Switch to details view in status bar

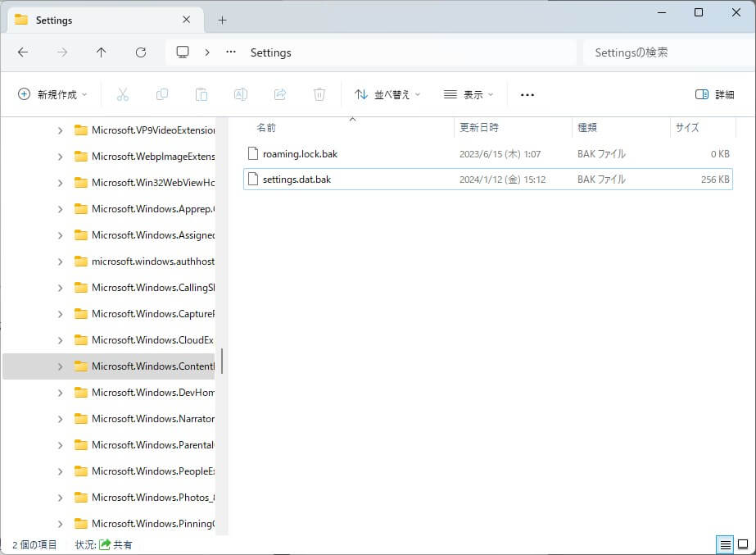[x=725, y=544]
